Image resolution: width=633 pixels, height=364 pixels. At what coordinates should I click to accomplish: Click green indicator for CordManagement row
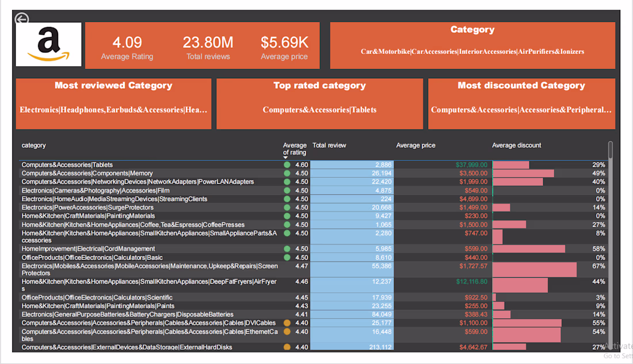287,248
